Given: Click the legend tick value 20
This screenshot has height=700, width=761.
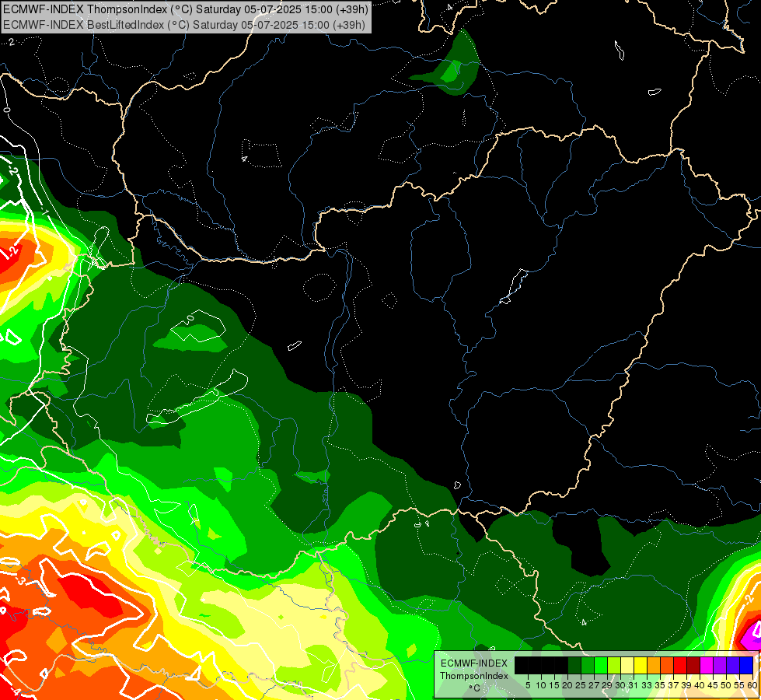Looking at the screenshot, I should pos(568,685).
